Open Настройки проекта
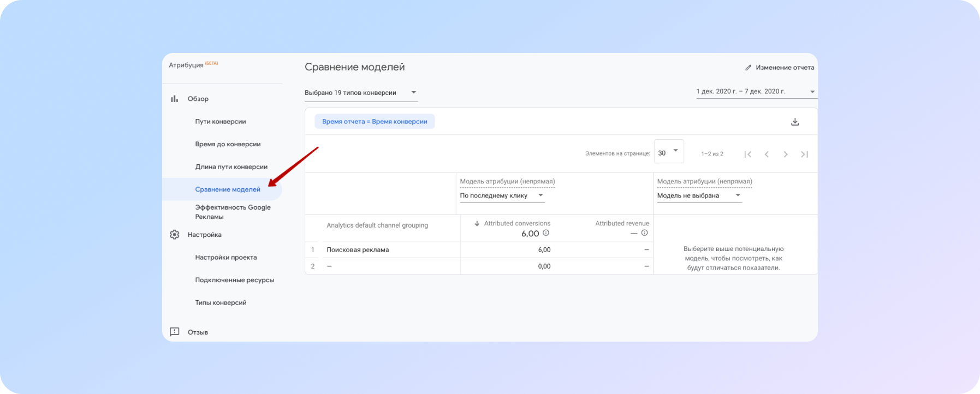 (x=226, y=258)
